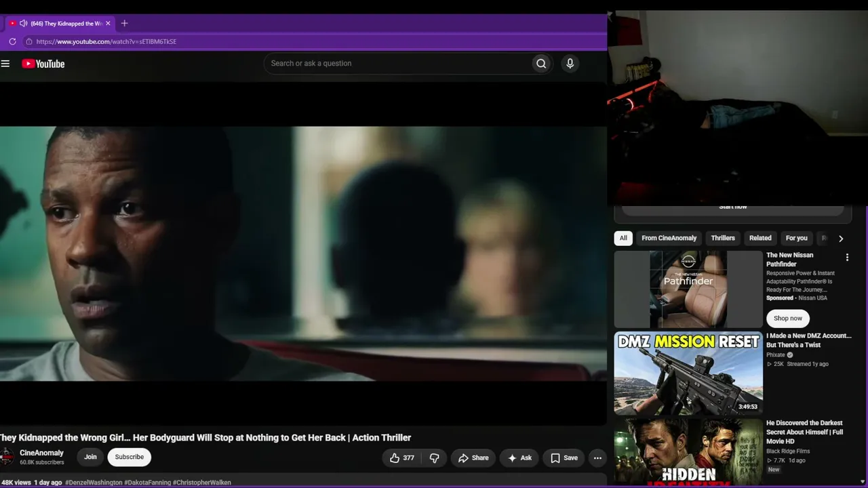Click the "48K views 1 day ago" text
Image resolution: width=868 pixels, height=488 pixels.
point(31,483)
